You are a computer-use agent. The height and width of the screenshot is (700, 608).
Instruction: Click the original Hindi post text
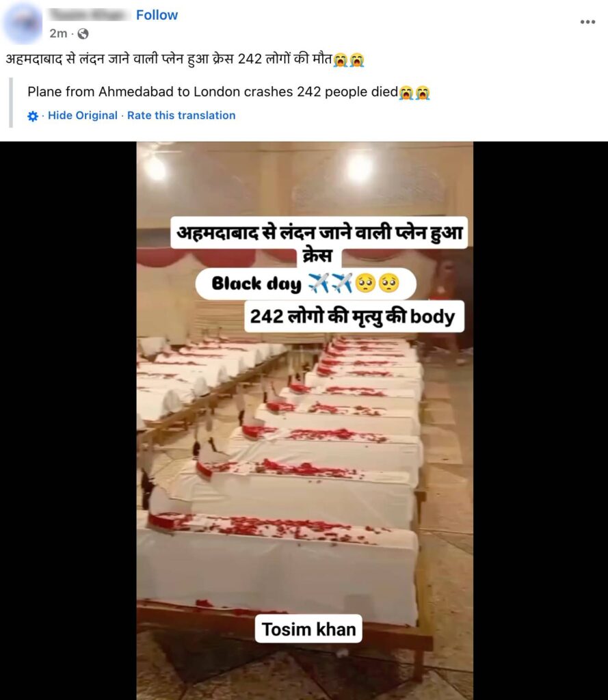[185, 59]
